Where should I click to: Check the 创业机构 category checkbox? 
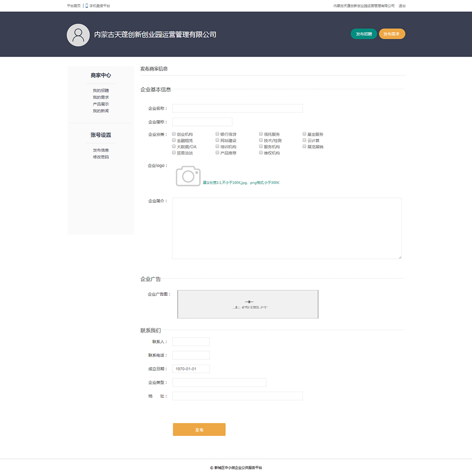coord(174,134)
